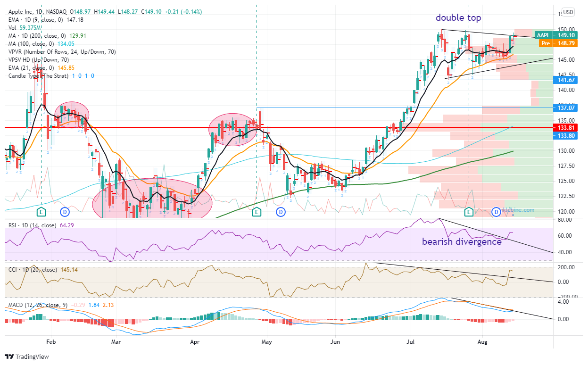Viewport: 588px width, 365px height.
Task: Select the large pink ellipse drawing in March
Action: click(152, 199)
